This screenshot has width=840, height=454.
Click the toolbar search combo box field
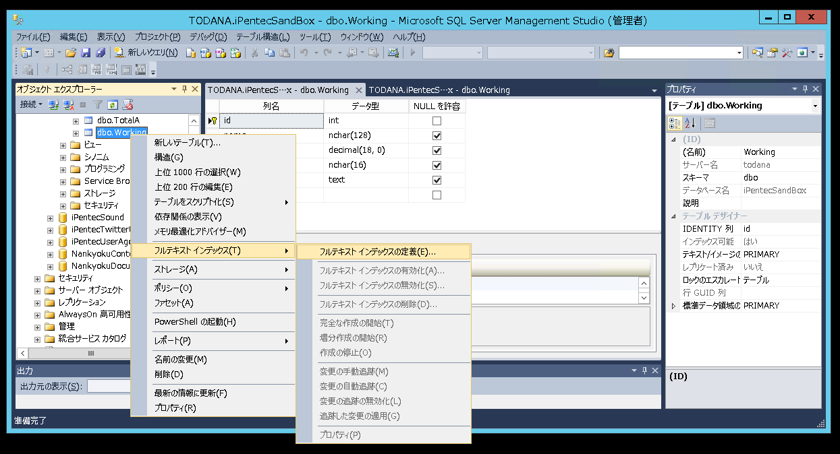click(681, 53)
